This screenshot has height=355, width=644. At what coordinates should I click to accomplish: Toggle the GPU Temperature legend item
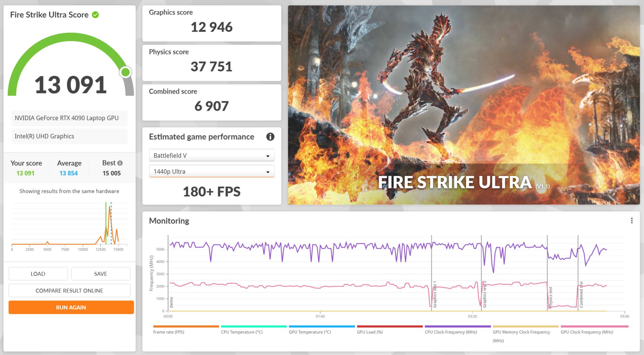pos(322,330)
